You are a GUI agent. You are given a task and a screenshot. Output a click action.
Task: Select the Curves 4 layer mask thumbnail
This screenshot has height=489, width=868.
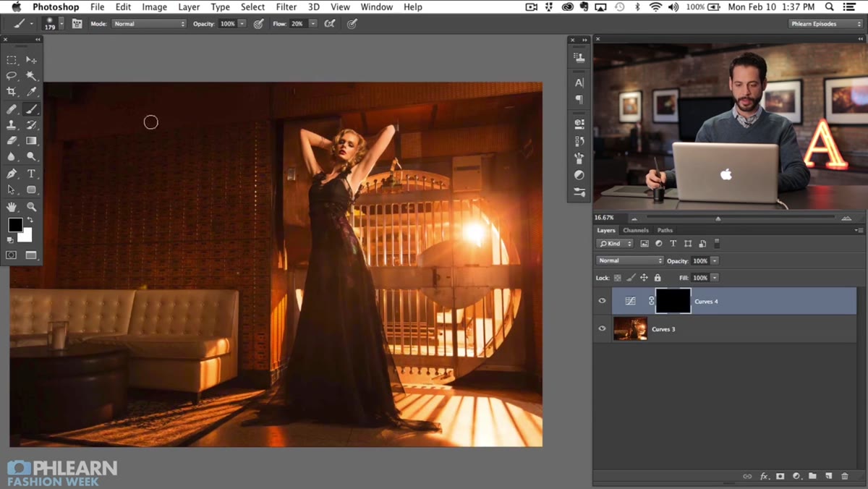pyautogui.click(x=673, y=301)
